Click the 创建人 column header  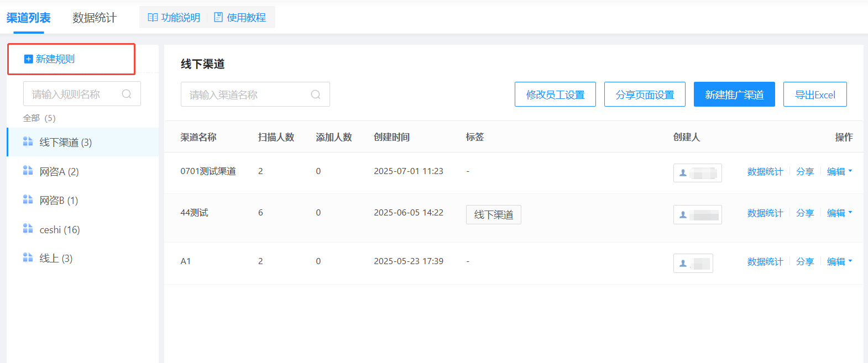(x=687, y=137)
